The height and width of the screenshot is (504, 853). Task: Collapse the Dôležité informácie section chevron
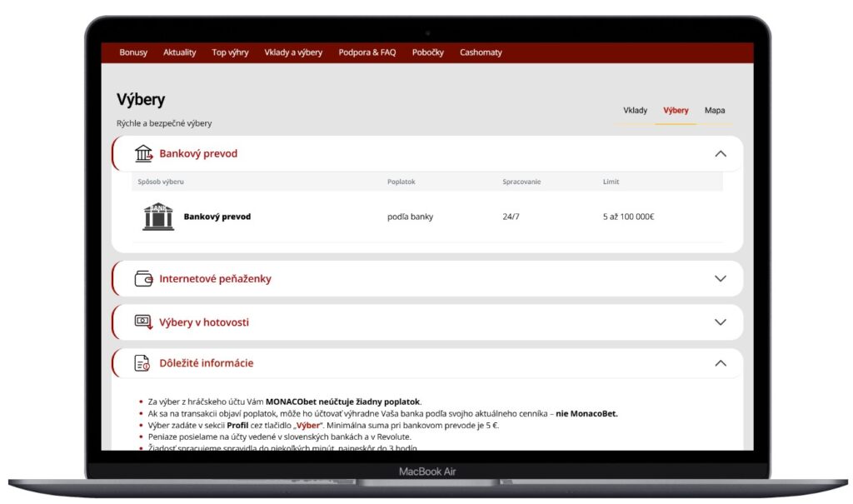pos(721,363)
